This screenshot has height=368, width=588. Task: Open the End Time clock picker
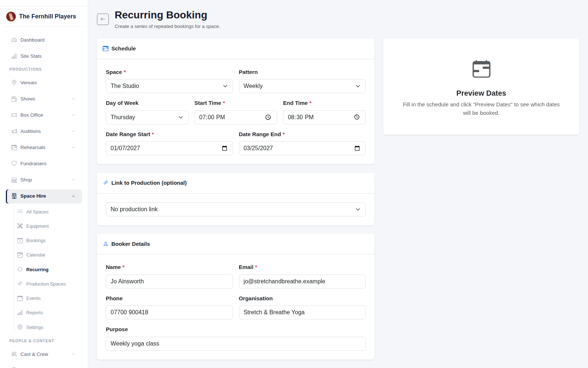[x=356, y=117]
